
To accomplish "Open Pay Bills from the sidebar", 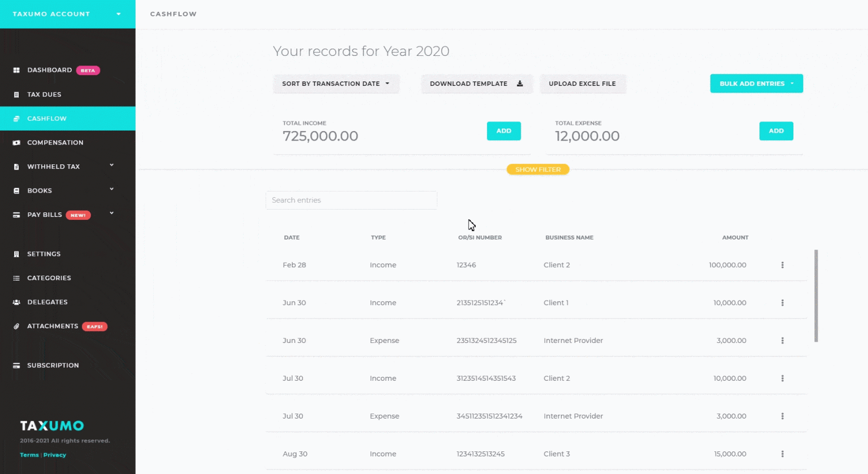I will (x=17, y=215).
